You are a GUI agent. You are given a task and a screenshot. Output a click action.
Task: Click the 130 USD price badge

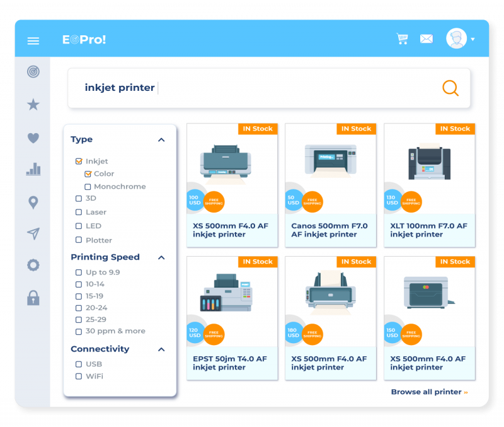tap(392, 200)
